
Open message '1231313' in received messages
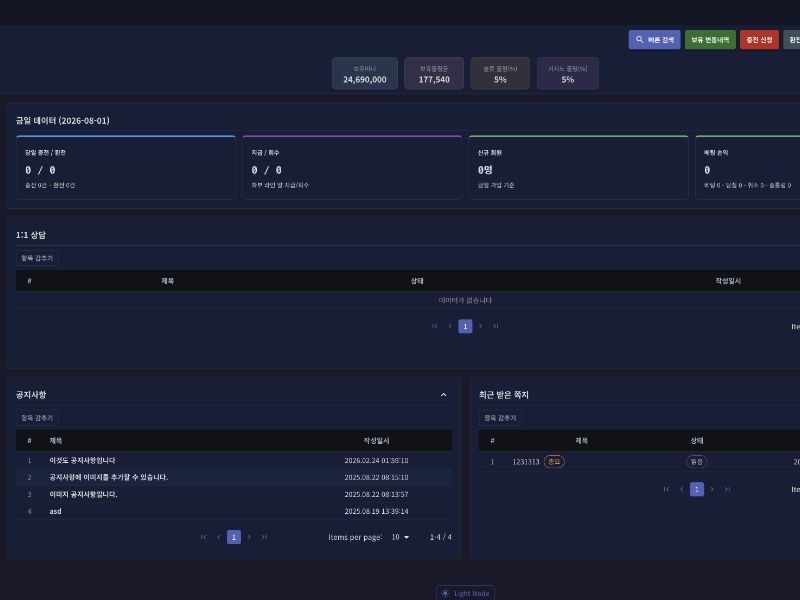526,462
